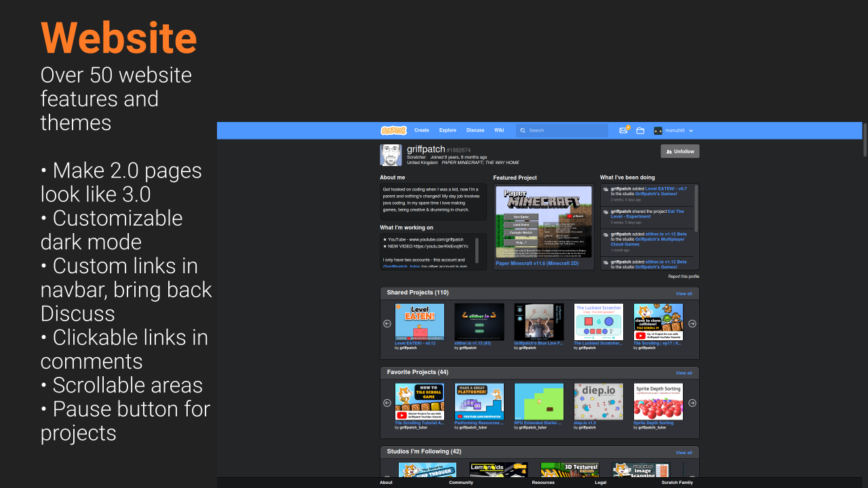Open Tile Scrolling ep17 project thumbnail
The width and height of the screenshot is (868, 488).
pos(658,321)
